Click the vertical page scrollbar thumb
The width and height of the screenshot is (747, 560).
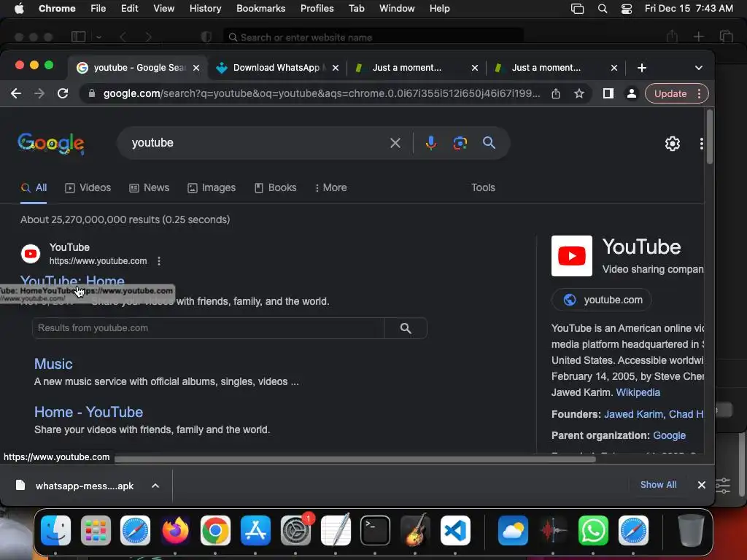(x=710, y=136)
